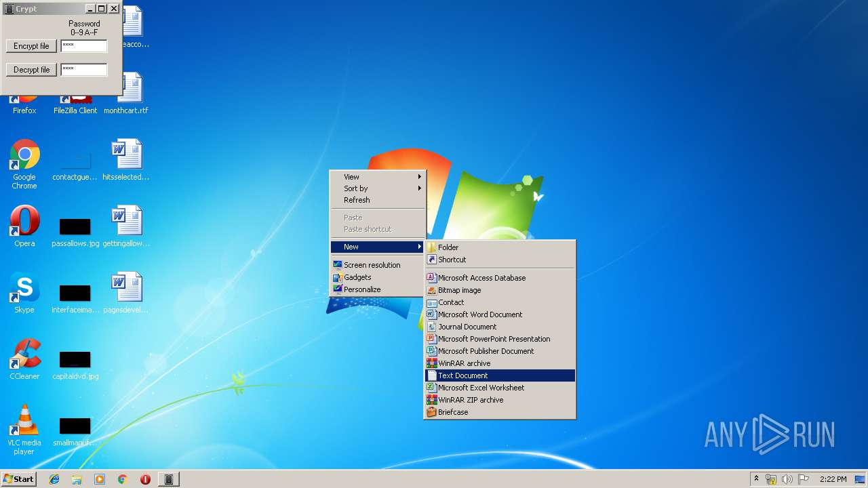Create a new Microsoft Access Database
Screen dimensions: 868x488
[500, 278]
